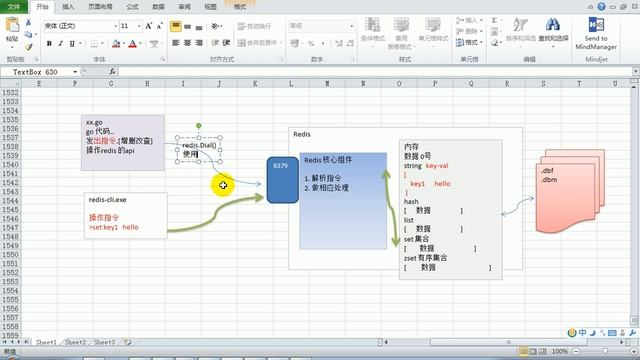Toggle italic formatting
The width and height of the screenshot is (640, 360).
(60, 43)
